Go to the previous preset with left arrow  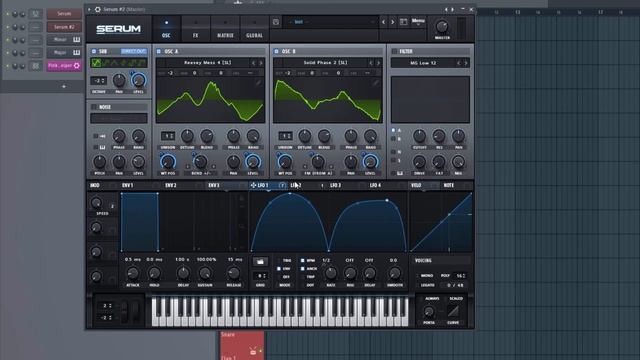(x=383, y=22)
